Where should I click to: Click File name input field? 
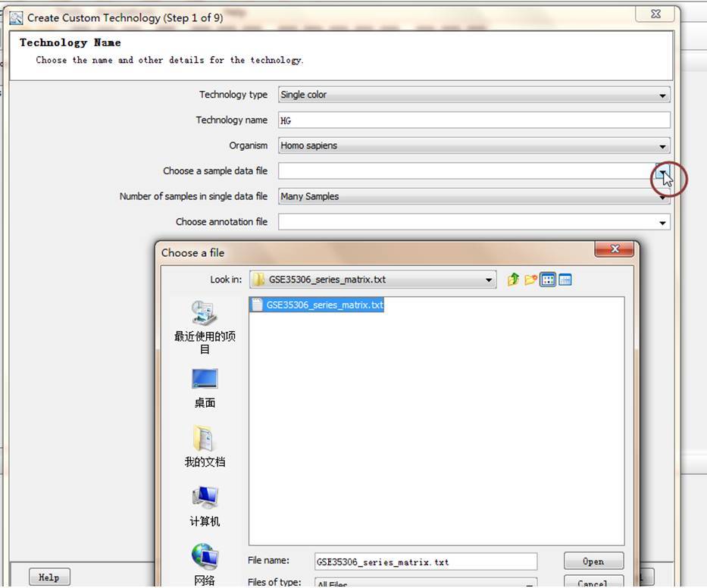[426, 561]
